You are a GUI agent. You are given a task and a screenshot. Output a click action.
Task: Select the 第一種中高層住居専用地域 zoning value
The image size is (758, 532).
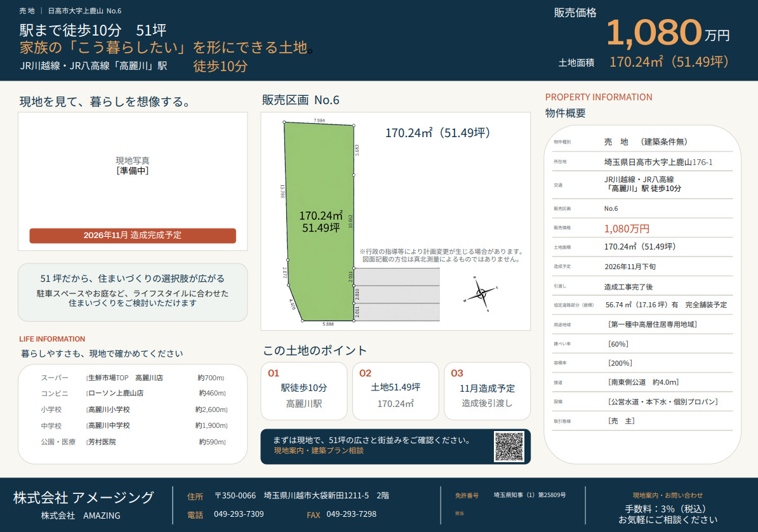(652, 324)
